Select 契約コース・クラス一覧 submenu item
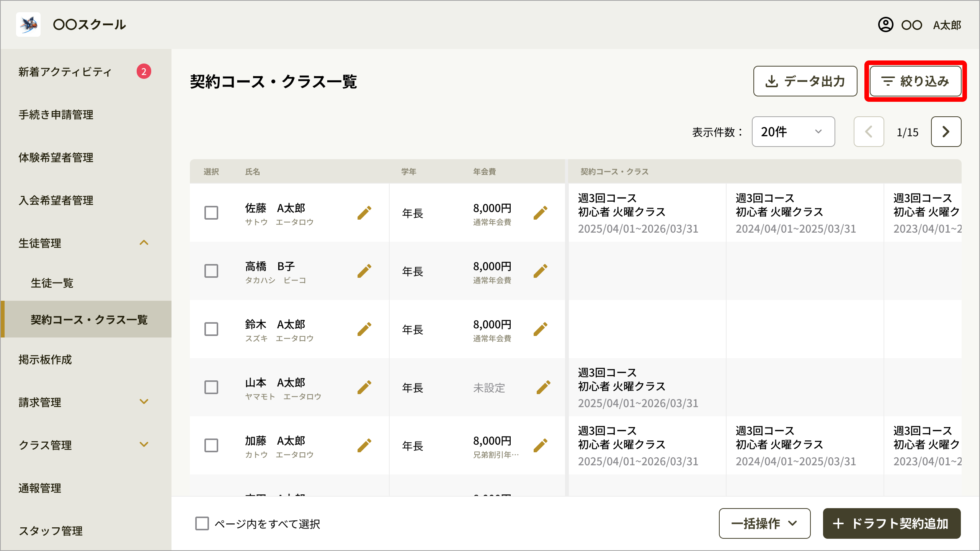Viewport: 980px width, 551px height. point(86,320)
